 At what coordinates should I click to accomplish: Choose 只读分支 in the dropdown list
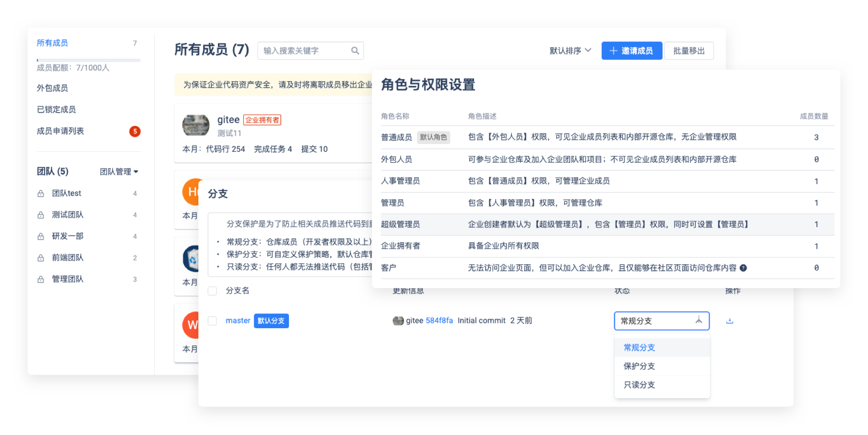click(639, 385)
